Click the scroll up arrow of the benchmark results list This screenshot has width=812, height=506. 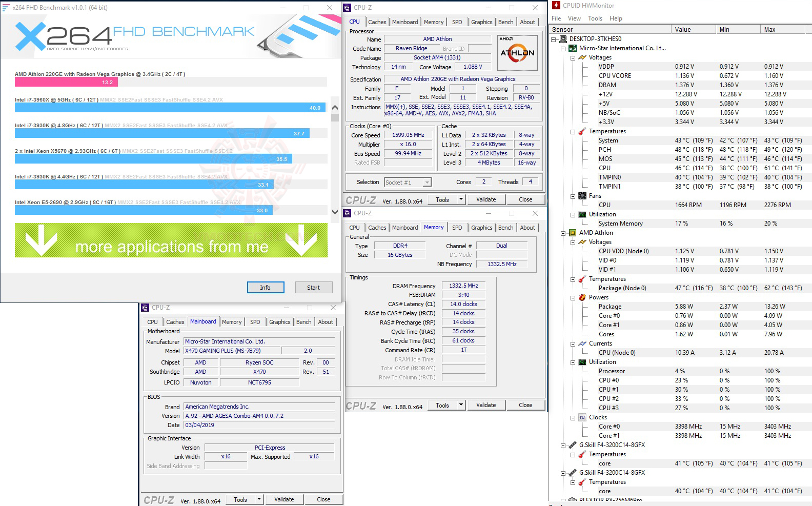[x=335, y=108]
